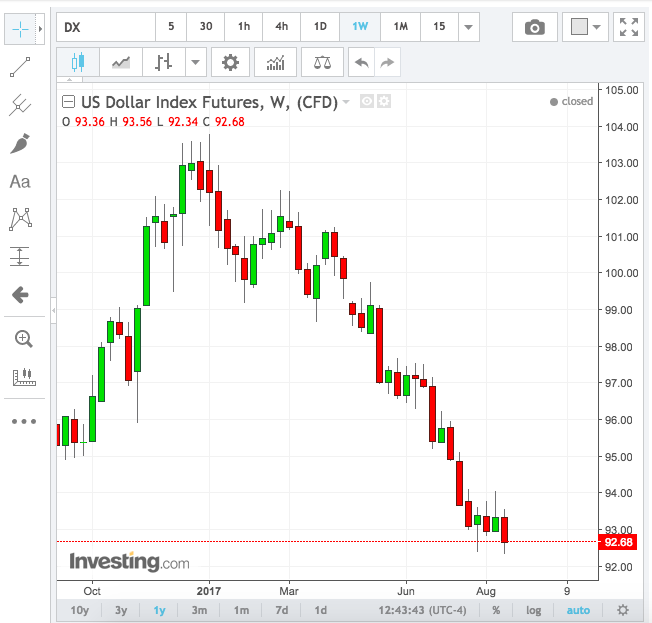Select the ruler measure candlestick tool
This screenshot has width=652, height=623.
[24, 377]
